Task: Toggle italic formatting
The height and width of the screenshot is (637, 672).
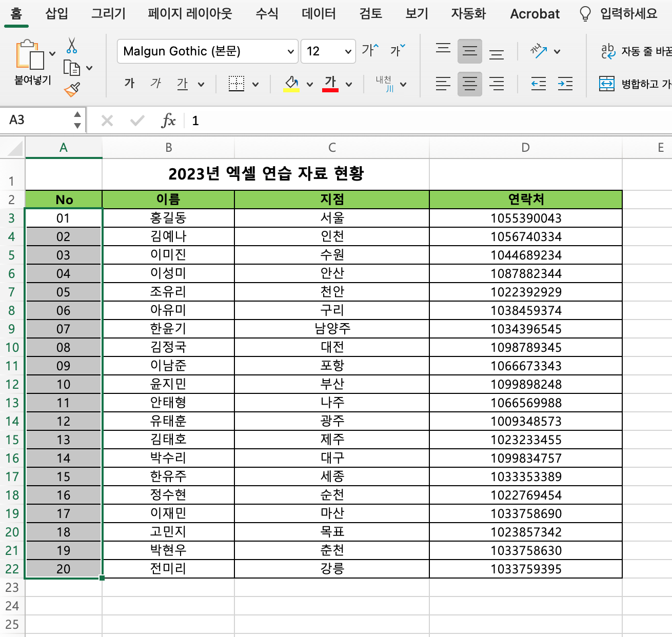Action: (x=155, y=84)
